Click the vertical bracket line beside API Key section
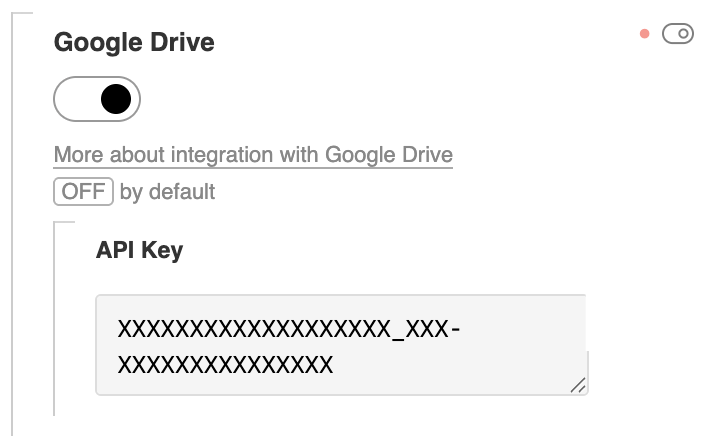 point(54,320)
